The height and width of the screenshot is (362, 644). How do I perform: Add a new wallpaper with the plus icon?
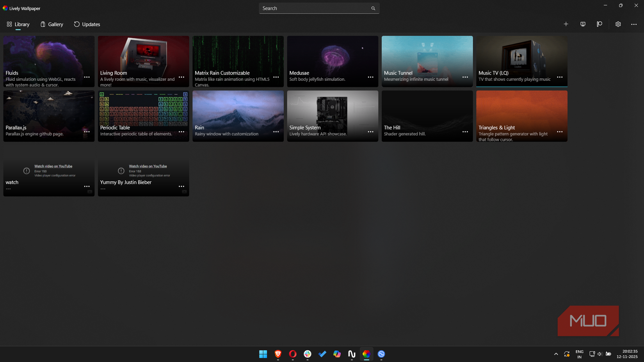566,24
